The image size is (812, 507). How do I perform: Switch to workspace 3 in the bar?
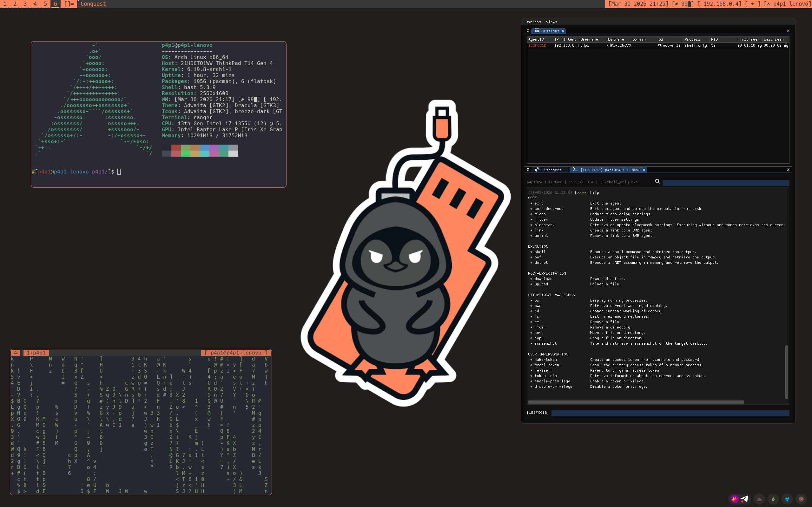pyautogui.click(x=25, y=4)
